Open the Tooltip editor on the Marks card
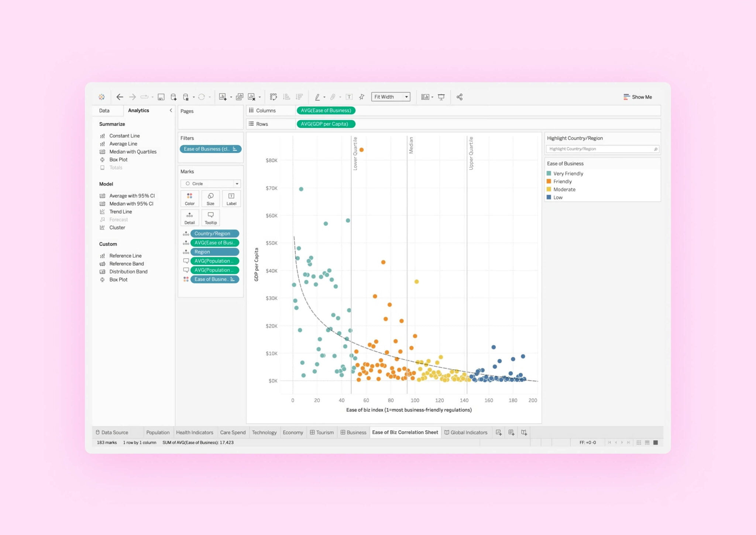 coord(211,218)
